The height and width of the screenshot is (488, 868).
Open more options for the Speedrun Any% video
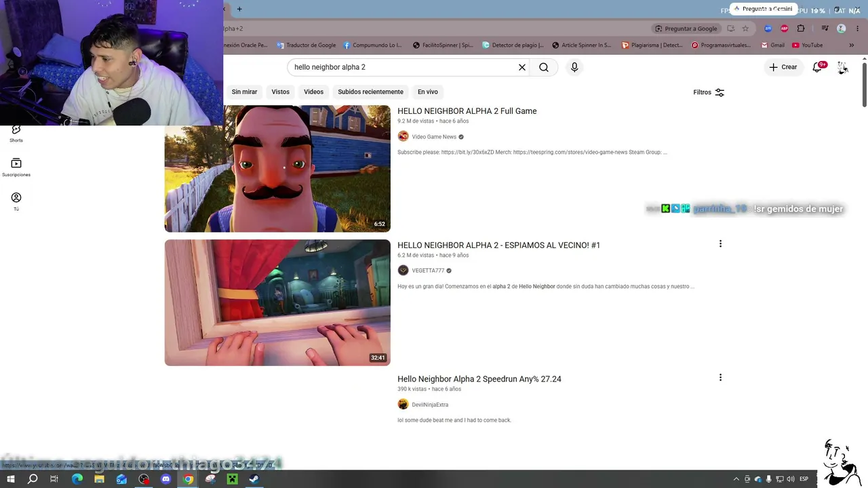click(x=720, y=378)
